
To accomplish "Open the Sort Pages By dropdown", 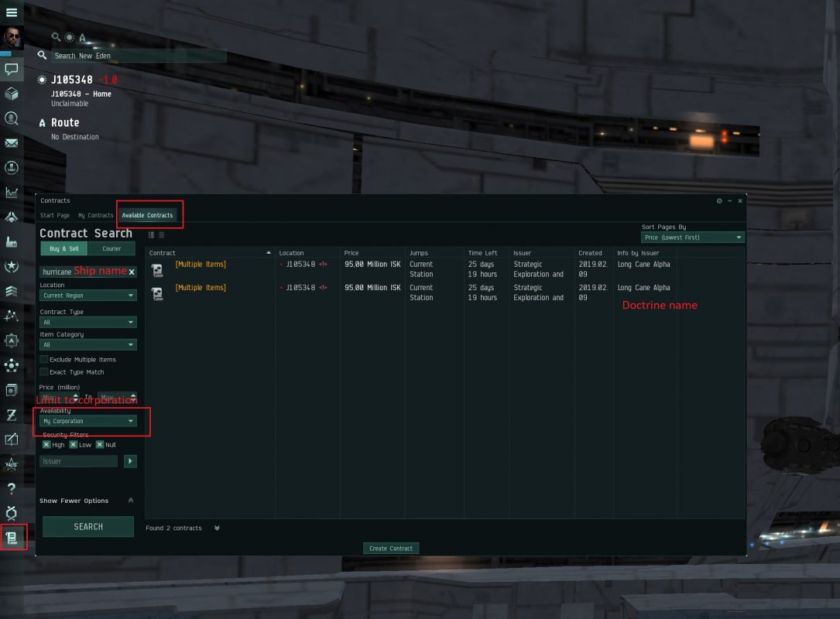I will click(x=693, y=238).
